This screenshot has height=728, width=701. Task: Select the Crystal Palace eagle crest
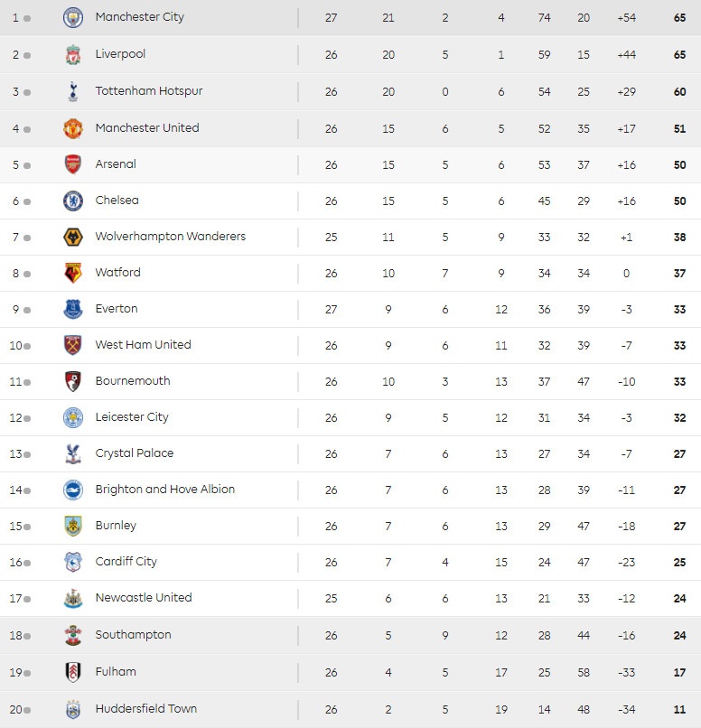(x=73, y=453)
